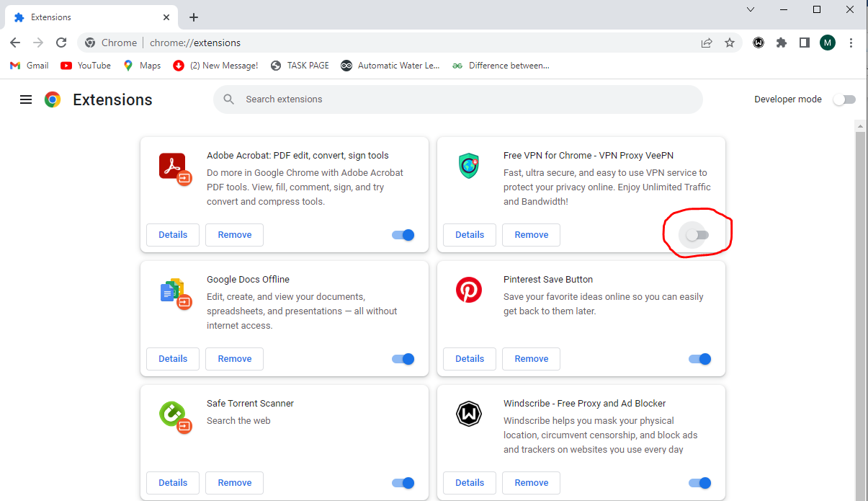The width and height of the screenshot is (868, 501).
Task: Click the search magnifier icon in extensions
Action: [229, 99]
